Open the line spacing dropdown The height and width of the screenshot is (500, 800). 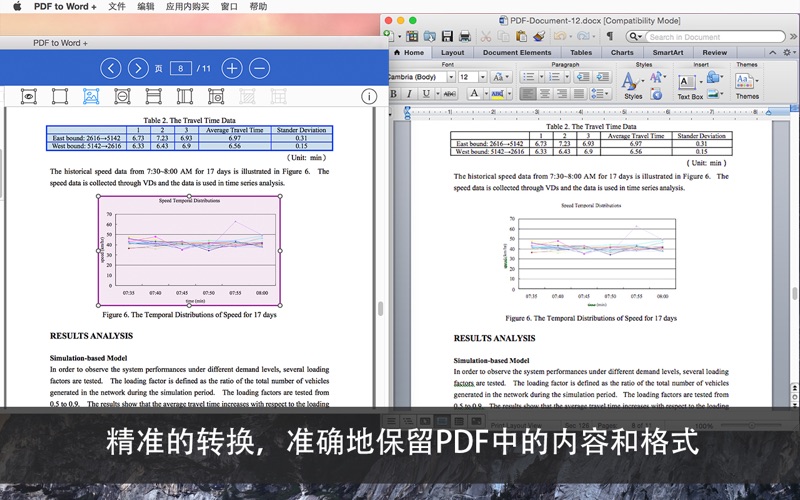pyautogui.click(x=600, y=93)
